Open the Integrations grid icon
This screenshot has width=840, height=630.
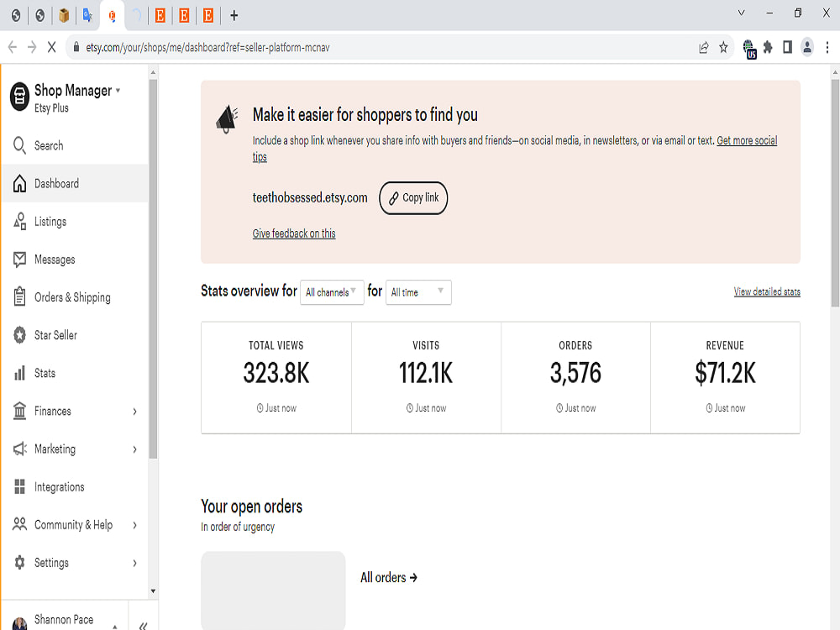tap(19, 486)
